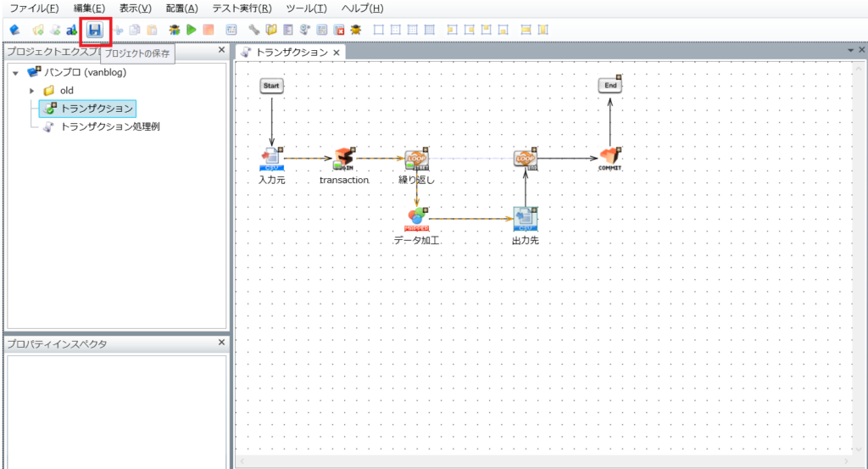Close the トランザクション editor tab
The width and height of the screenshot is (868, 469).
[336, 53]
